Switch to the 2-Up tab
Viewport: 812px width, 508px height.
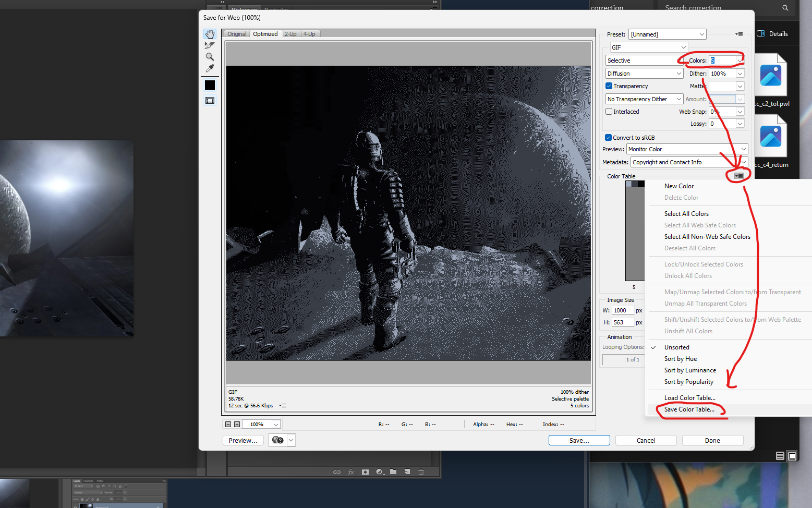pos(290,34)
